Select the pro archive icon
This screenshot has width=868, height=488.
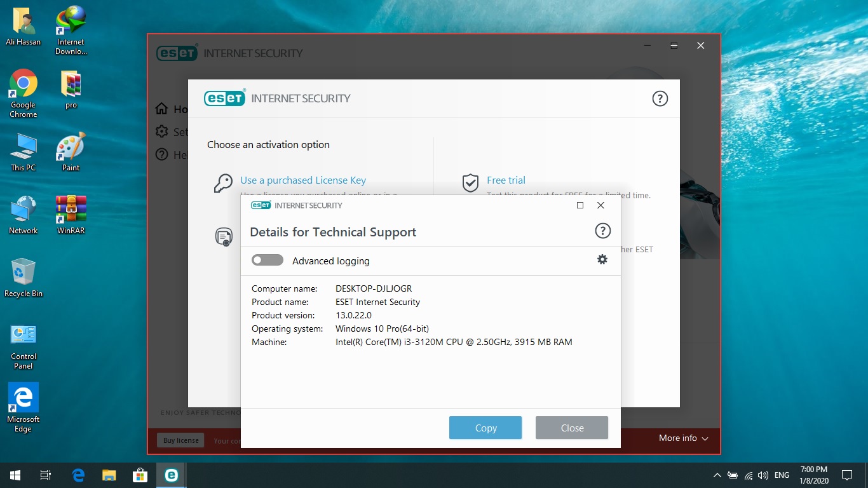pos(71,89)
